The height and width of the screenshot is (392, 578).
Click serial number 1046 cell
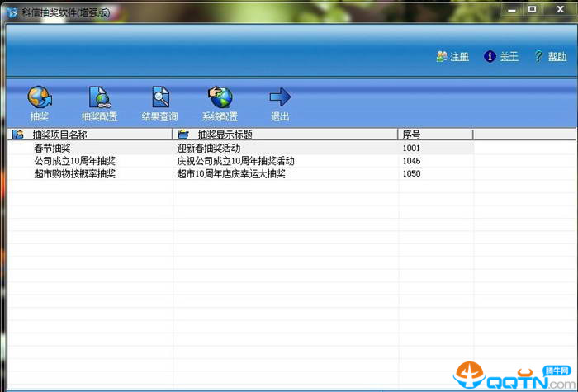coord(411,161)
